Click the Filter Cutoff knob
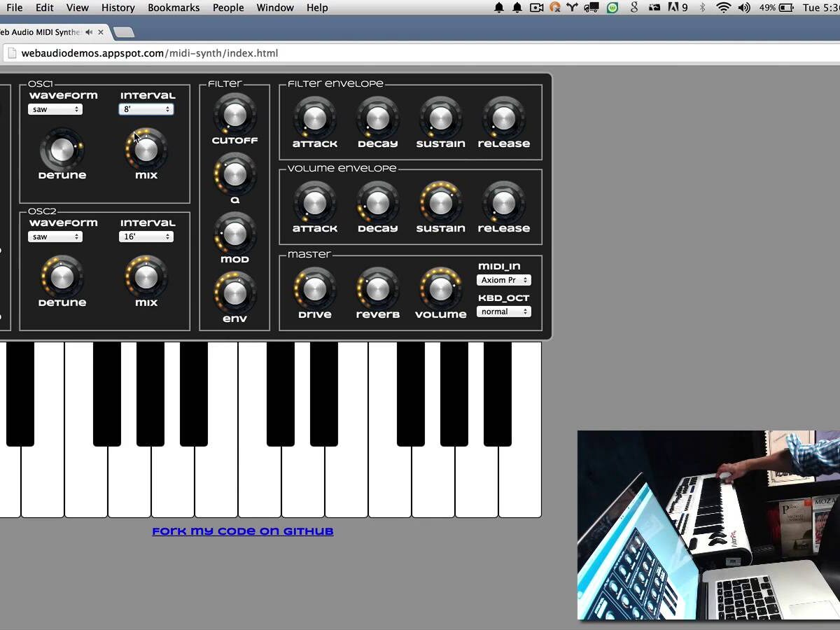Image resolution: width=840 pixels, height=630 pixels. (x=234, y=115)
